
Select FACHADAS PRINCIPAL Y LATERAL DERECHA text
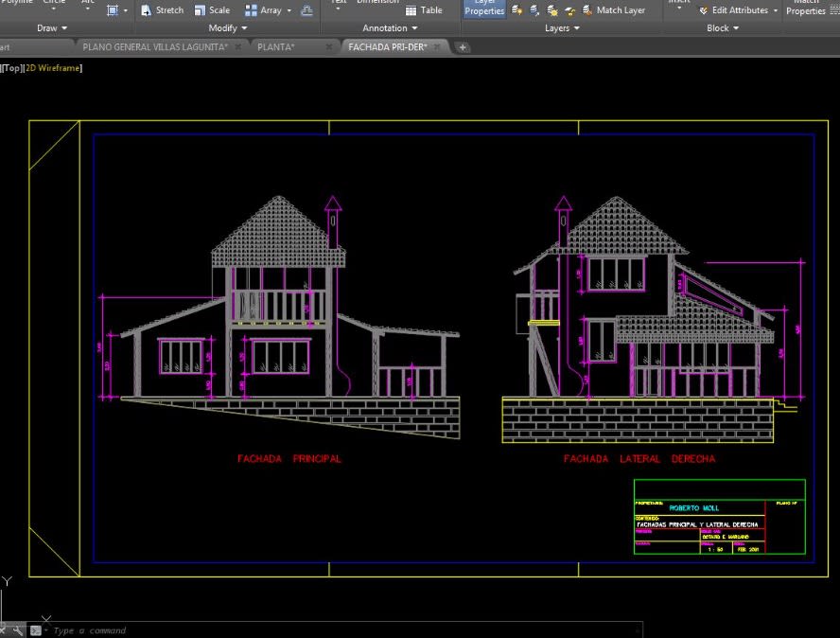(x=697, y=524)
